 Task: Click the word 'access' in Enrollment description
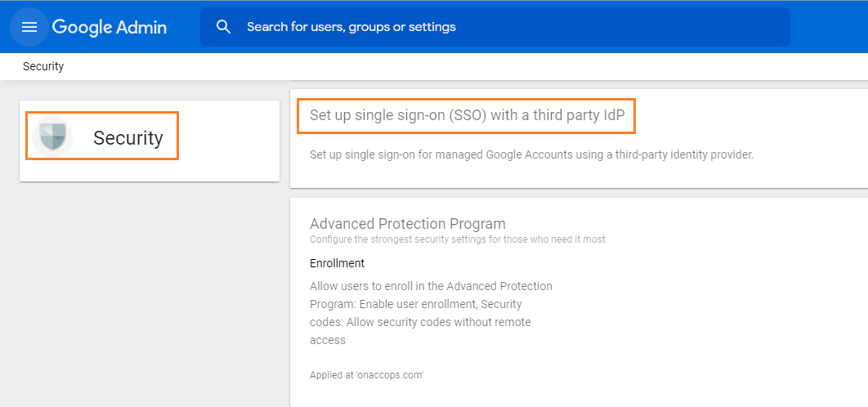click(x=328, y=340)
